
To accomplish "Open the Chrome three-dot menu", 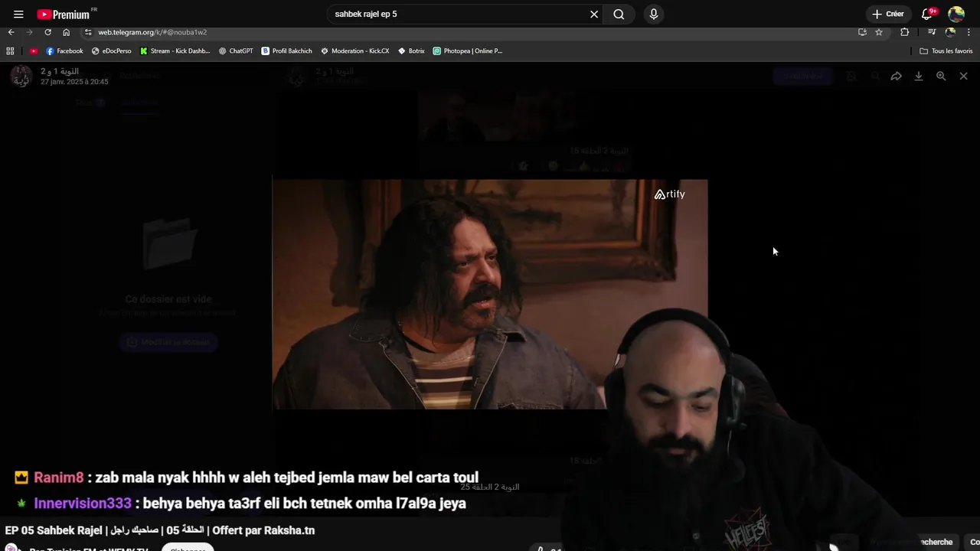I will (969, 32).
